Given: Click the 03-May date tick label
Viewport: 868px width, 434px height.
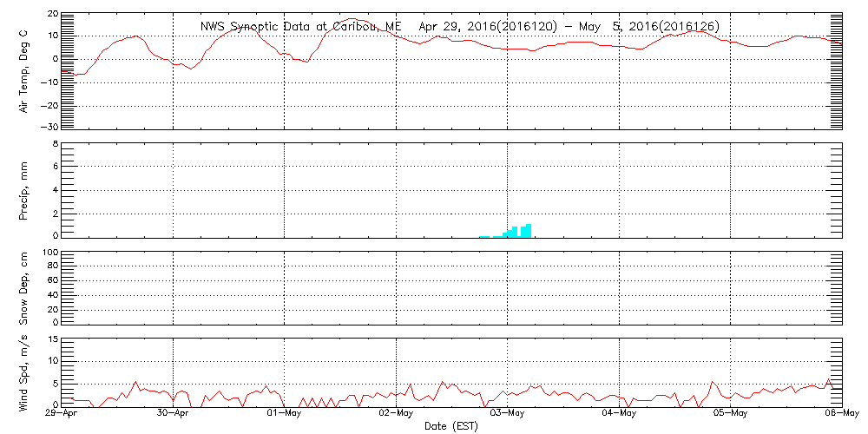Looking at the screenshot, I should tap(508, 414).
